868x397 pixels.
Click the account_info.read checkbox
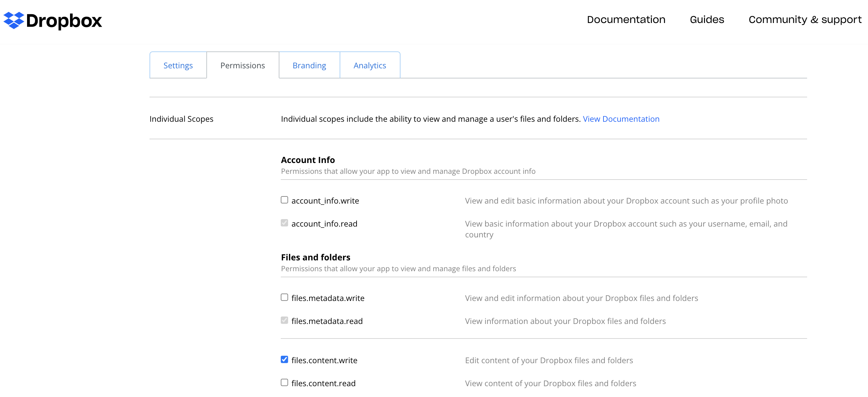point(284,223)
